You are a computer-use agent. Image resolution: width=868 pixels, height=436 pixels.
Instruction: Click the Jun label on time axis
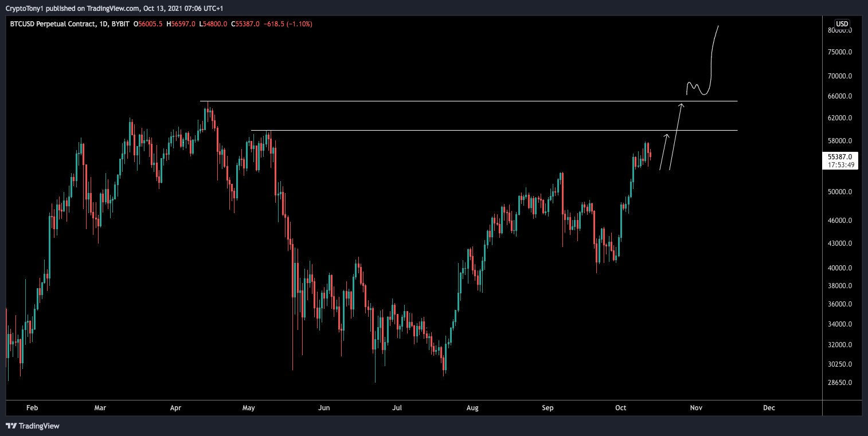tap(324, 408)
